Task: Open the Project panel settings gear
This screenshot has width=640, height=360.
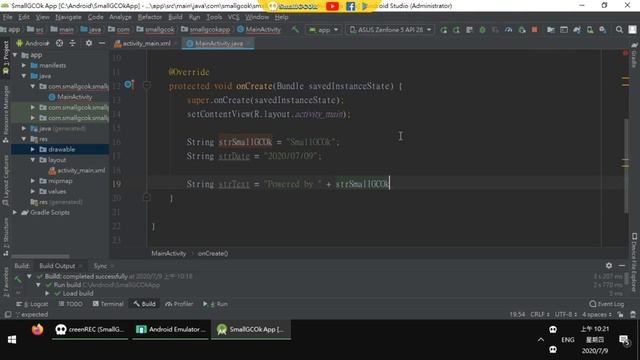Action: click(x=89, y=43)
